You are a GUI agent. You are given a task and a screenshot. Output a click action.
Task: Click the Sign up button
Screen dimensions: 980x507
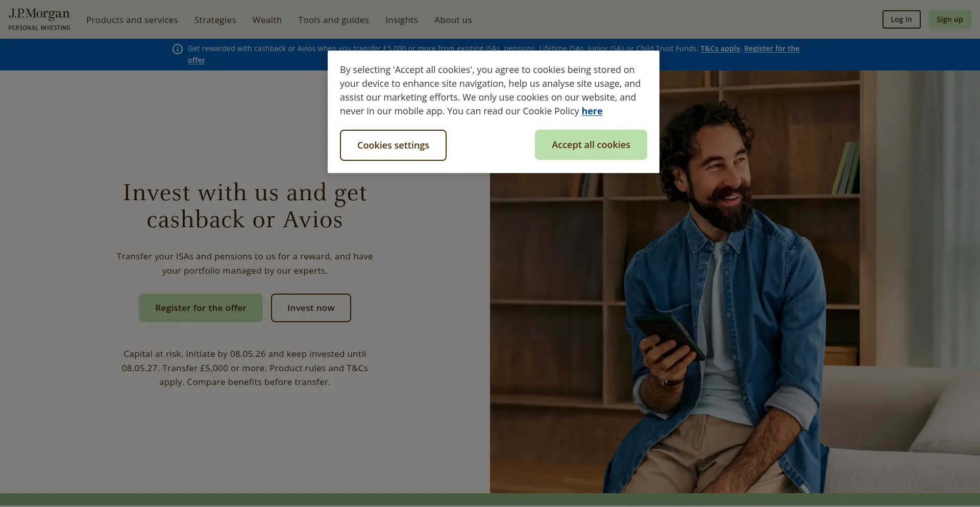(950, 19)
